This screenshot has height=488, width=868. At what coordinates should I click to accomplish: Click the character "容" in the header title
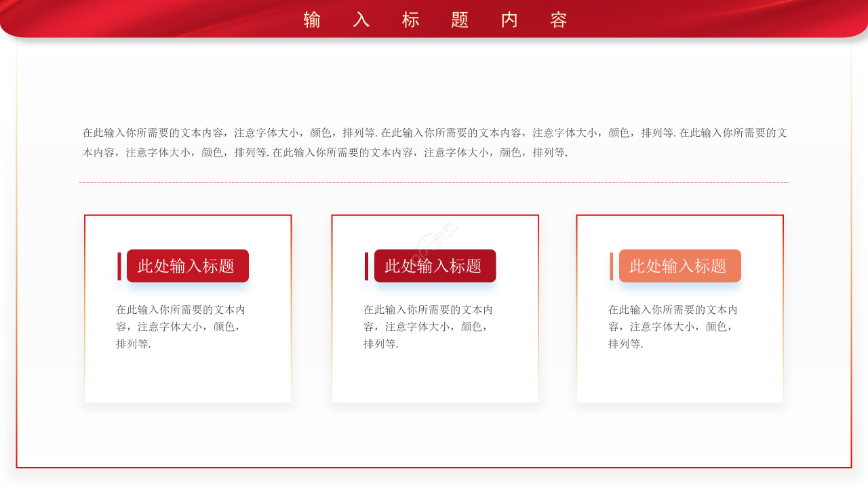tap(559, 20)
